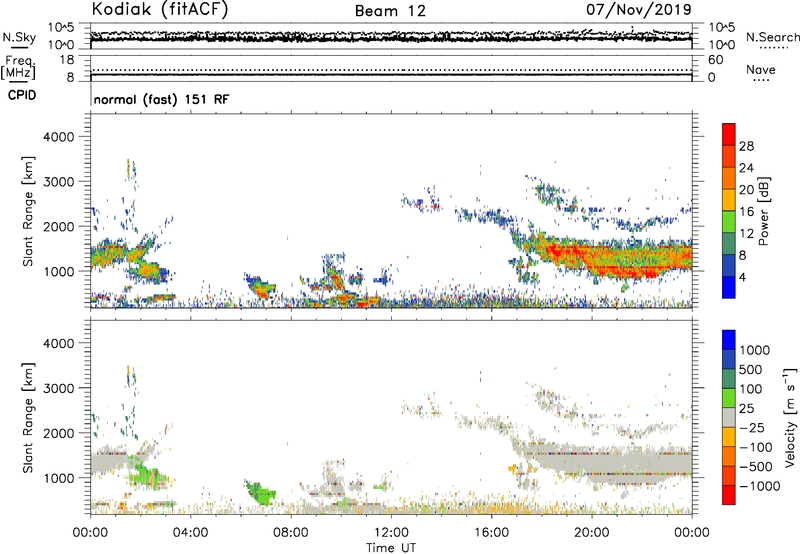
Task: Click the 4000 tick on power panel axis
Action: coord(58,137)
